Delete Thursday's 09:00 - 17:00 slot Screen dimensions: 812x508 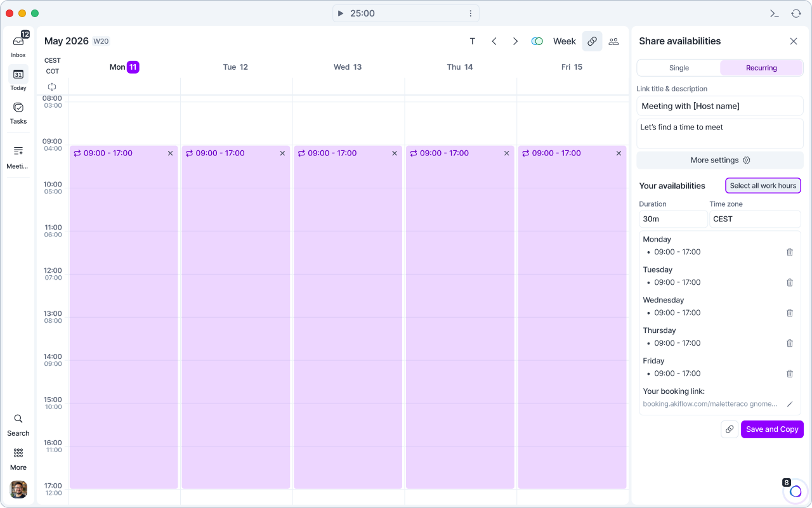(x=790, y=343)
